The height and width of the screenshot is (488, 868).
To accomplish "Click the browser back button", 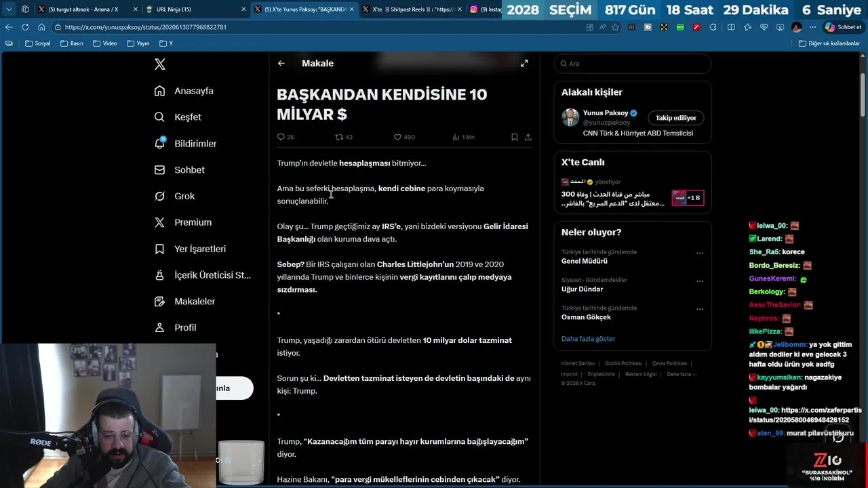I will 9,27.
